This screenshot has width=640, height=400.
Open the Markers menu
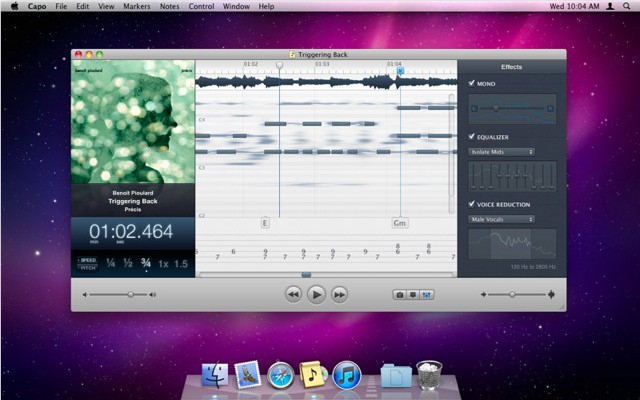(x=137, y=6)
